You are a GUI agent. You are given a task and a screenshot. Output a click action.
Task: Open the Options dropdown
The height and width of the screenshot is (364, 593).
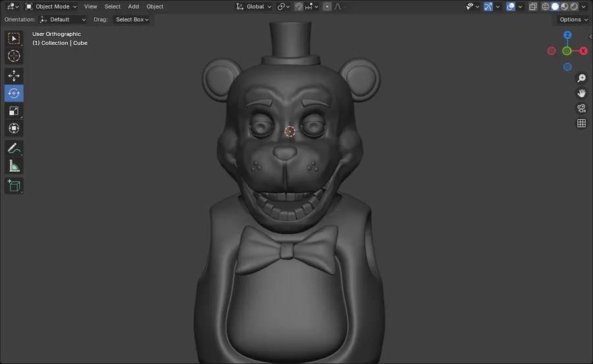point(573,19)
